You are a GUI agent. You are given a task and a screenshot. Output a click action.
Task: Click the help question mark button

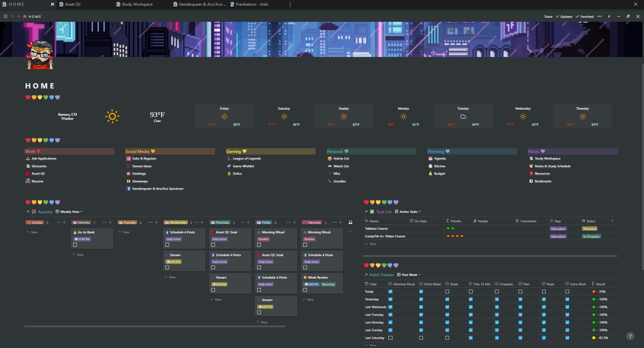click(x=630, y=336)
